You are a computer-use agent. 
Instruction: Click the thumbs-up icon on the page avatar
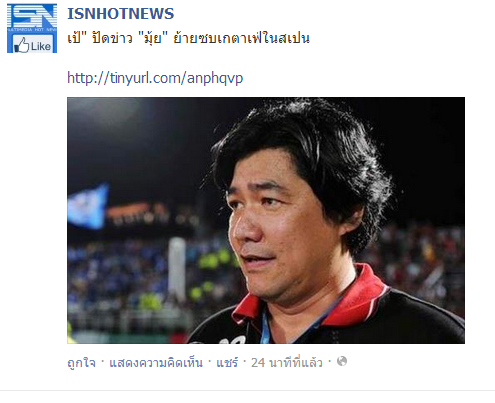[x=22, y=46]
